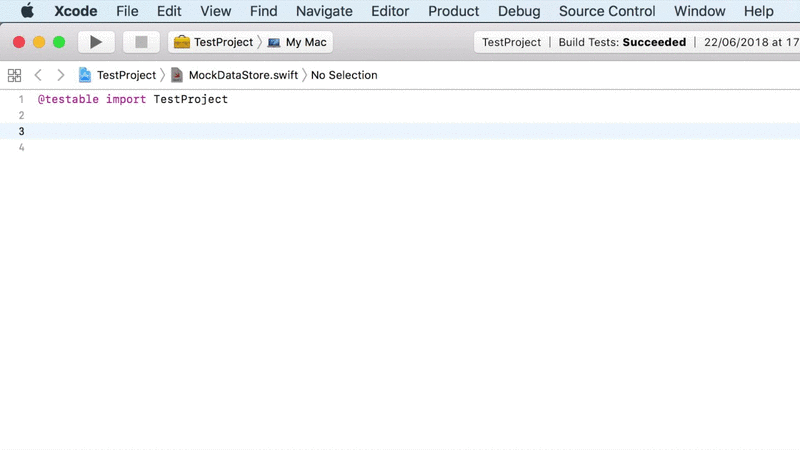The height and width of the screenshot is (450, 800).
Task: Open the Apple menu
Action: pyautogui.click(x=27, y=11)
